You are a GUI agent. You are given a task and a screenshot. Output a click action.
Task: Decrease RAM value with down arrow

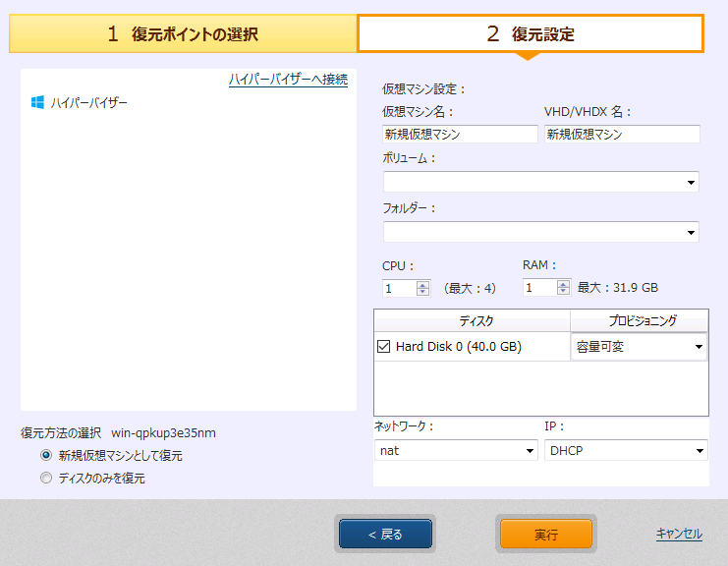pos(563,292)
